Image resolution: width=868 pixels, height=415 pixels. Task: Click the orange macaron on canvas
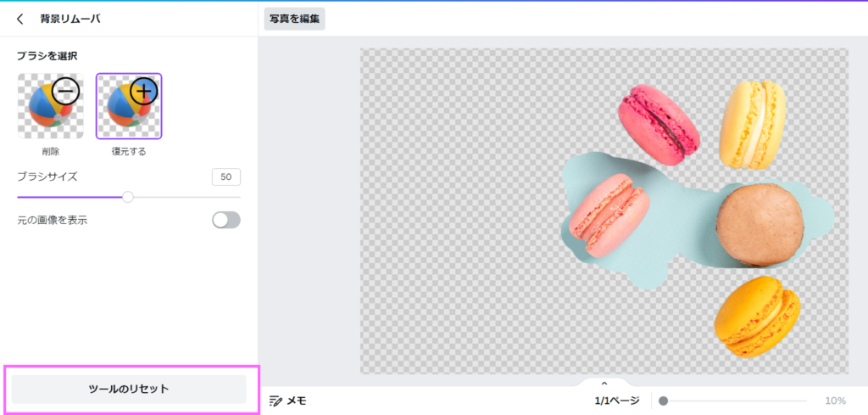(x=756, y=317)
